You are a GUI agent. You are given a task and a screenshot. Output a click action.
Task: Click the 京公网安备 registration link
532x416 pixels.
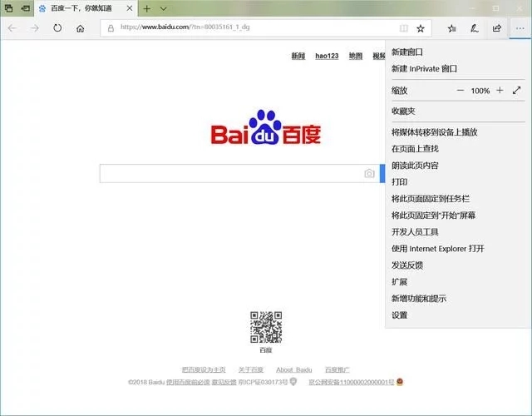pos(352,383)
